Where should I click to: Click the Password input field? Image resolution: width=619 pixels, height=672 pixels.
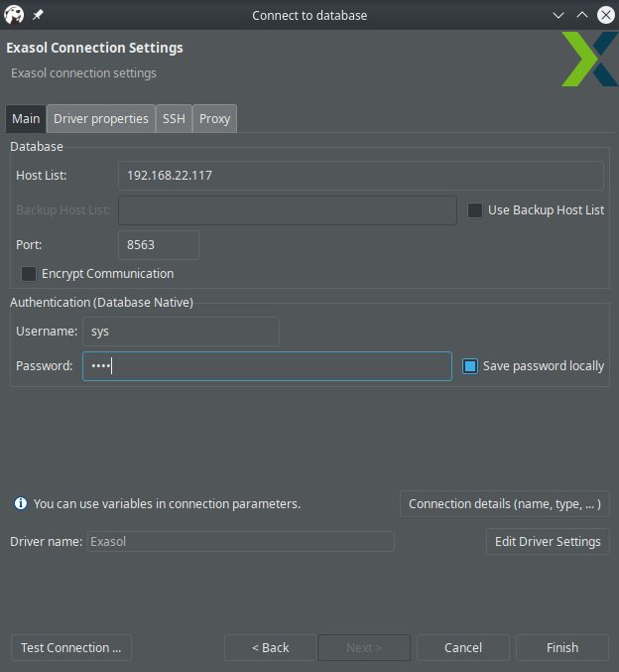click(267, 366)
